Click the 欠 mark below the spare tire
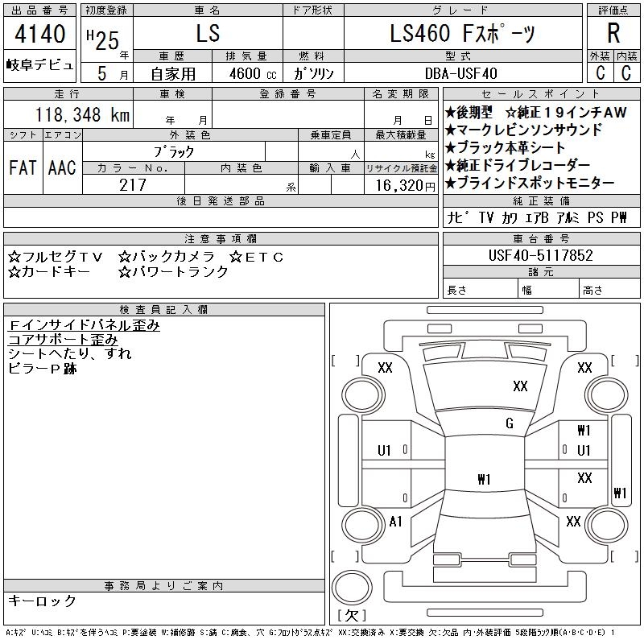Image resolution: width=644 pixels, height=644 pixels. pyautogui.click(x=352, y=615)
